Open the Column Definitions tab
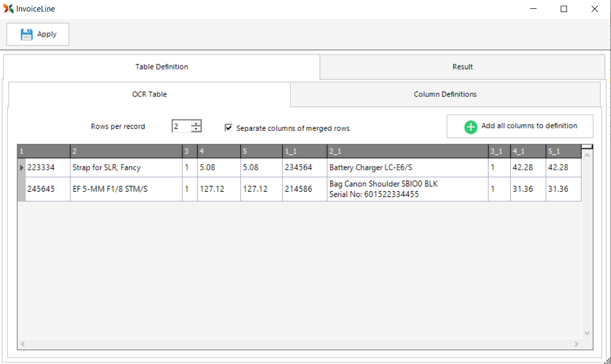 [445, 95]
